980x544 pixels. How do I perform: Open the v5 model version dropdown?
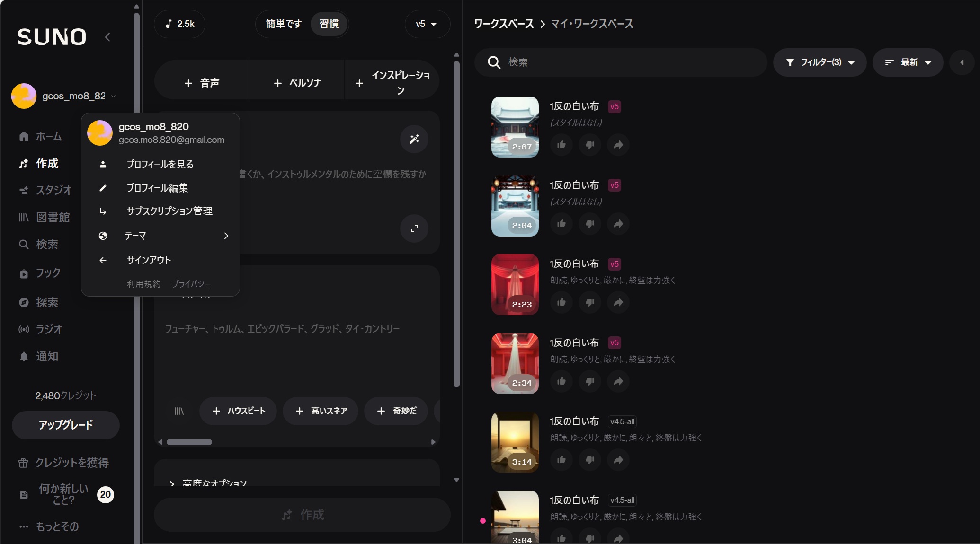click(426, 24)
